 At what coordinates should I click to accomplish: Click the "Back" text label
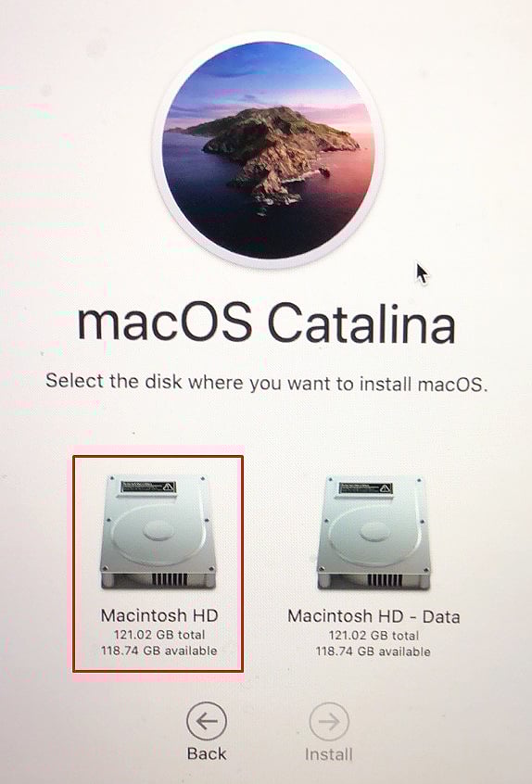click(x=207, y=753)
